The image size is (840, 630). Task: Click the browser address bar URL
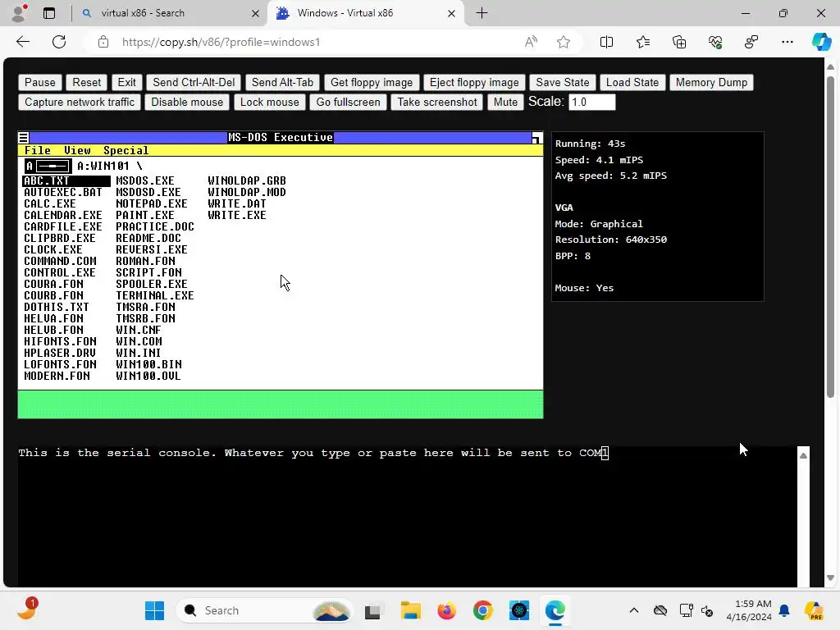pyautogui.click(x=221, y=42)
